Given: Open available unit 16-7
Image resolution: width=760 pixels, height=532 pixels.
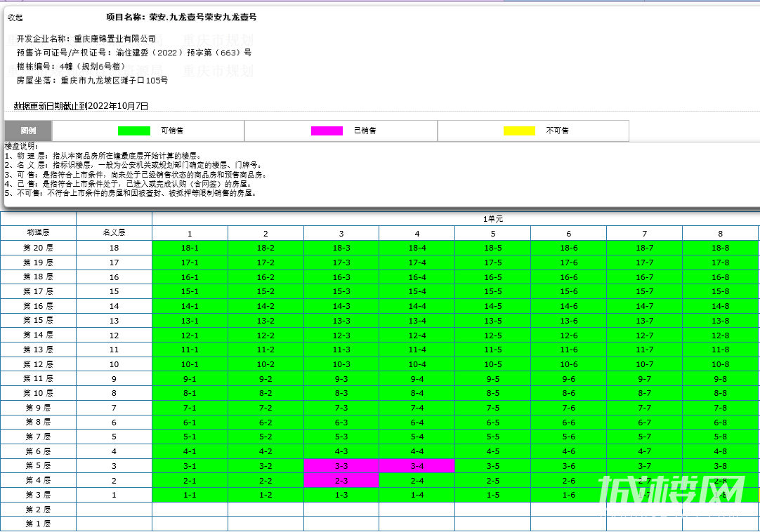Looking at the screenshot, I should (x=645, y=277).
